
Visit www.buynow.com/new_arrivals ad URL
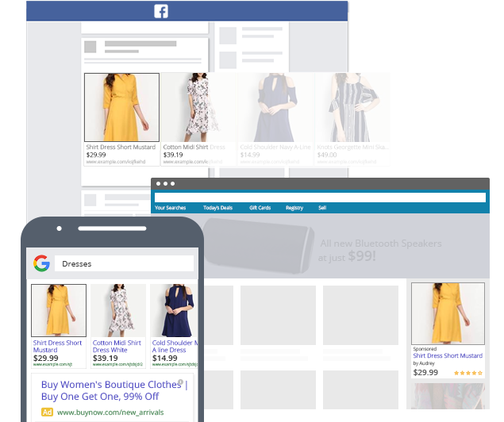pyautogui.click(x=110, y=412)
